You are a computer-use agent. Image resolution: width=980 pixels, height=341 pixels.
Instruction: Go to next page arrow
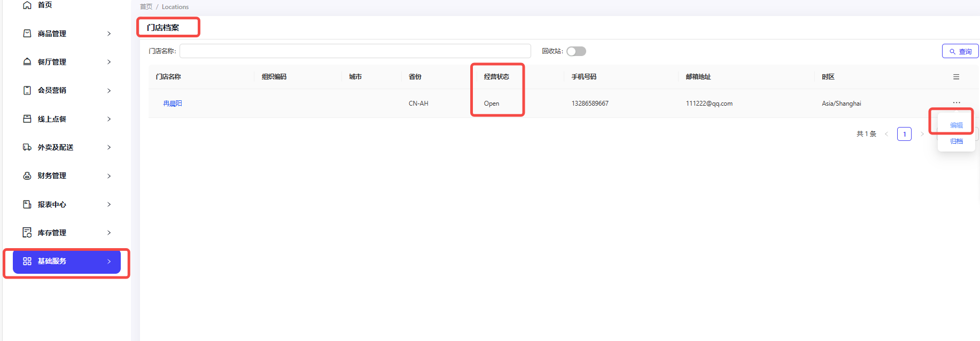point(922,134)
